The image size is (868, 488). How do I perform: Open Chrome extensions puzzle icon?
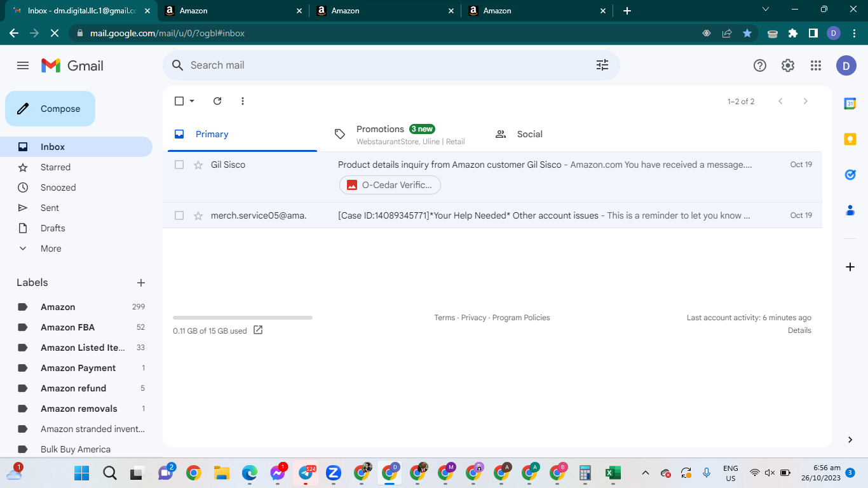click(792, 33)
